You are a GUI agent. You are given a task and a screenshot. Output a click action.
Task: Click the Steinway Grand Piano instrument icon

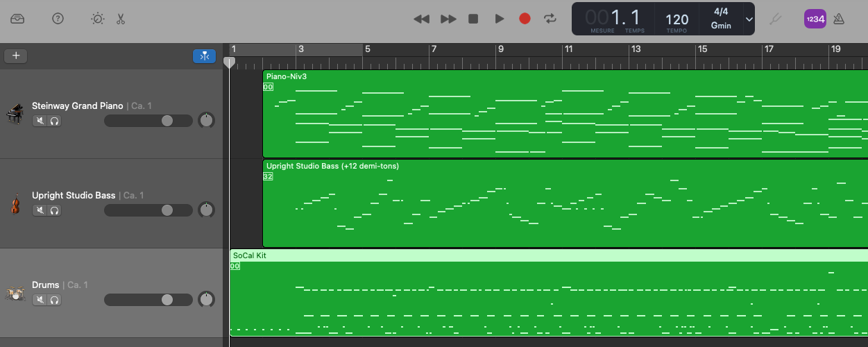[15, 114]
